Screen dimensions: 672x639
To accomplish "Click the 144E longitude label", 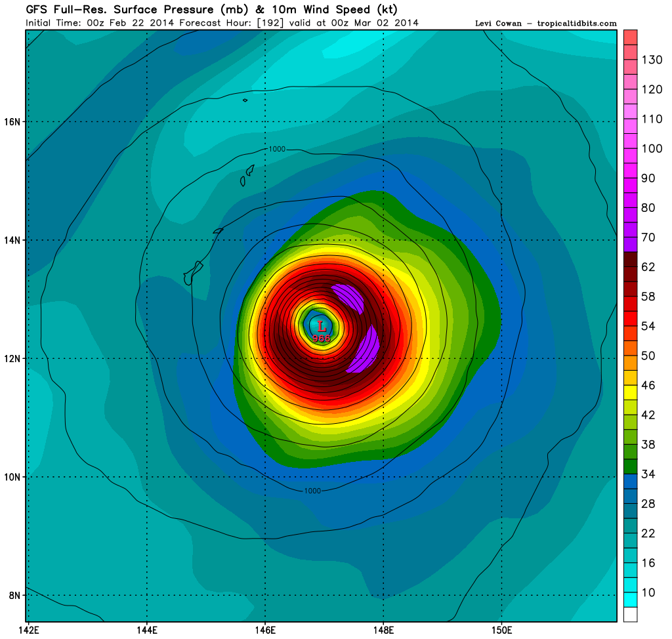I will pos(147,630).
